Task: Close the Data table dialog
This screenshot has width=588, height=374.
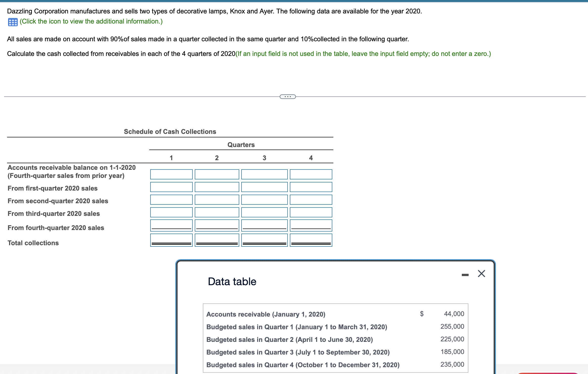Action: (481, 274)
